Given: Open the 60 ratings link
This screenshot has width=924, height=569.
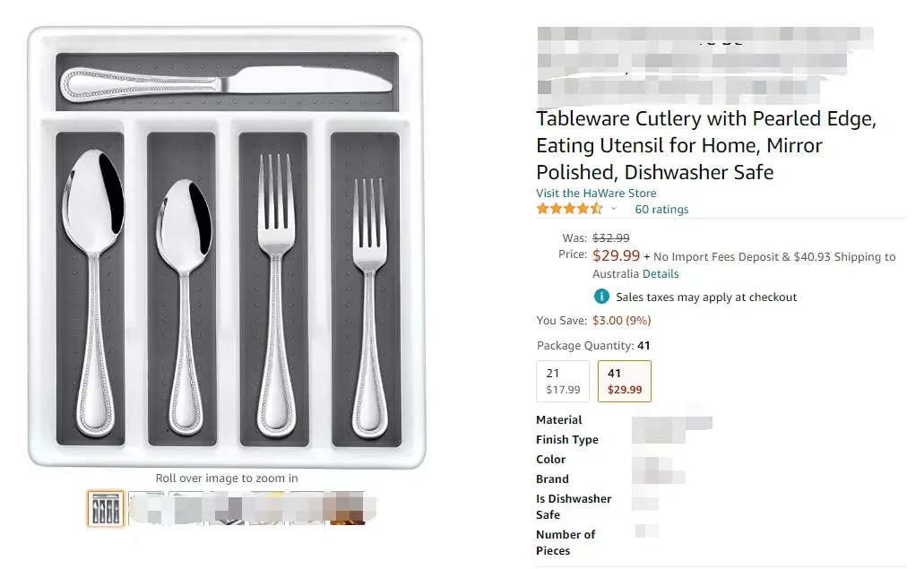Looking at the screenshot, I should tap(661, 209).
